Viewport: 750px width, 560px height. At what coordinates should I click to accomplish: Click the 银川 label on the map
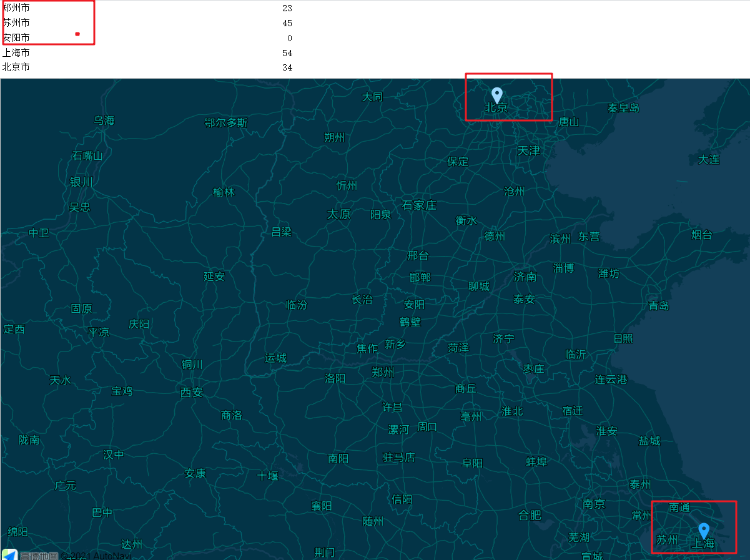[x=82, y=182]
